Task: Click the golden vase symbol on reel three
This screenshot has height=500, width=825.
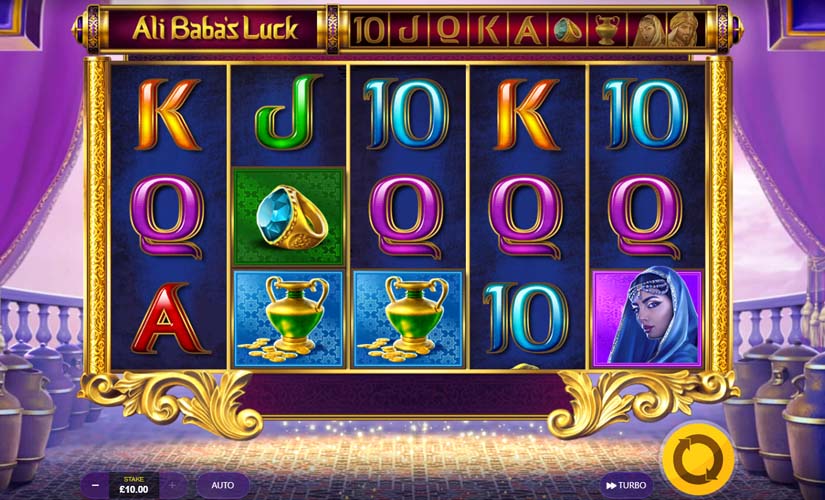Action: pos(408,318)
